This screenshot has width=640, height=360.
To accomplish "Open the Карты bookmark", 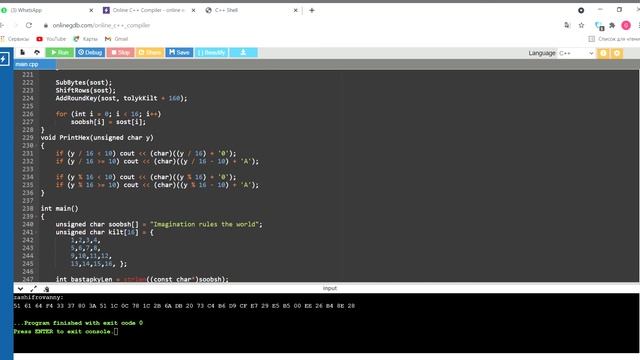I will pyautogui.click(x=85, y=39).
